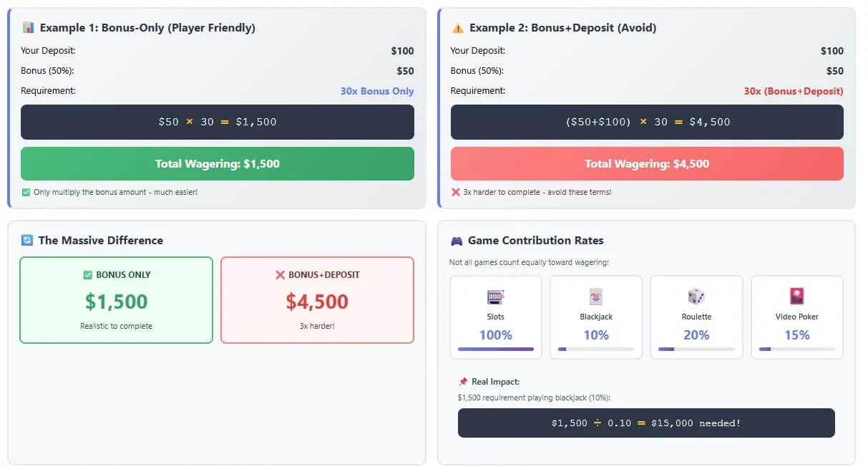The height and width of the screenshot is (467, 868).
Task: Click the $1,500 ÷ 0.10 formula box
Action: coord(646,423)
